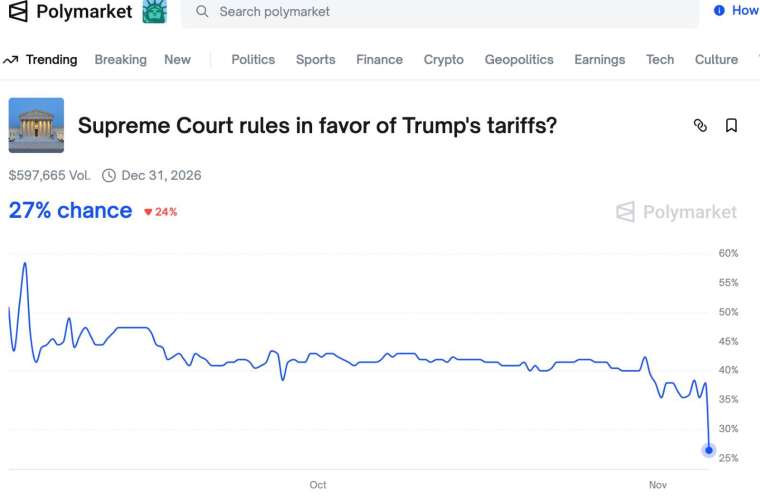Bookmark this market with the bookmark icon
Screen dimensions: 760x501
731,125
